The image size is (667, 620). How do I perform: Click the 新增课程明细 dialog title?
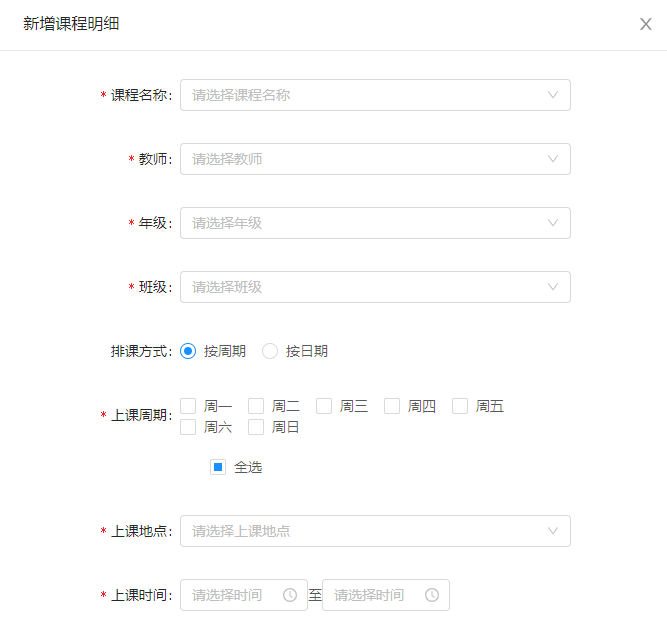click(x=71, y=24)
